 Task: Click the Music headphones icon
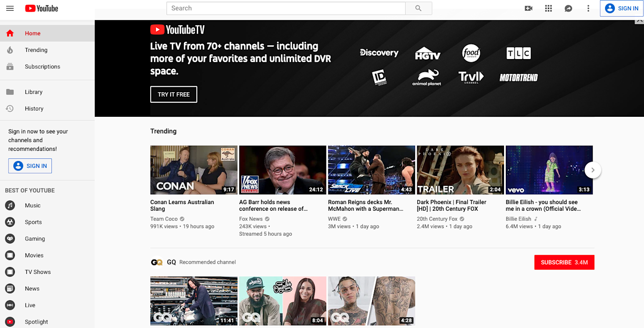tap(10, 205)
